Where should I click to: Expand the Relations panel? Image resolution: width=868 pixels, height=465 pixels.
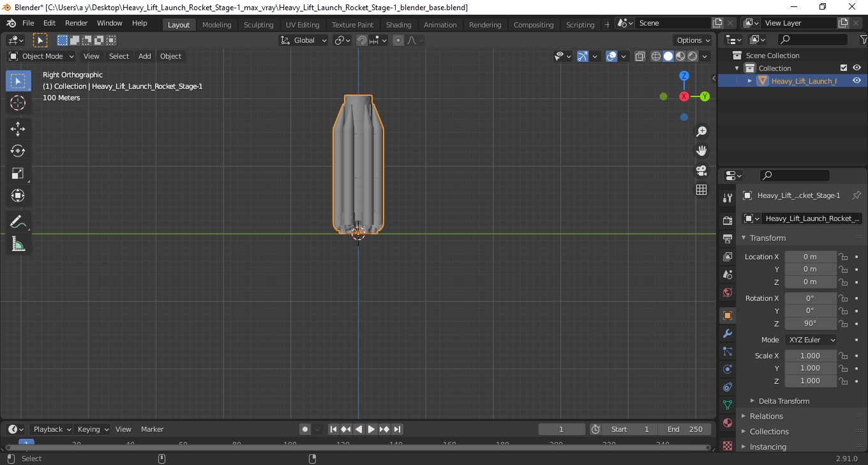pos(766,416)
